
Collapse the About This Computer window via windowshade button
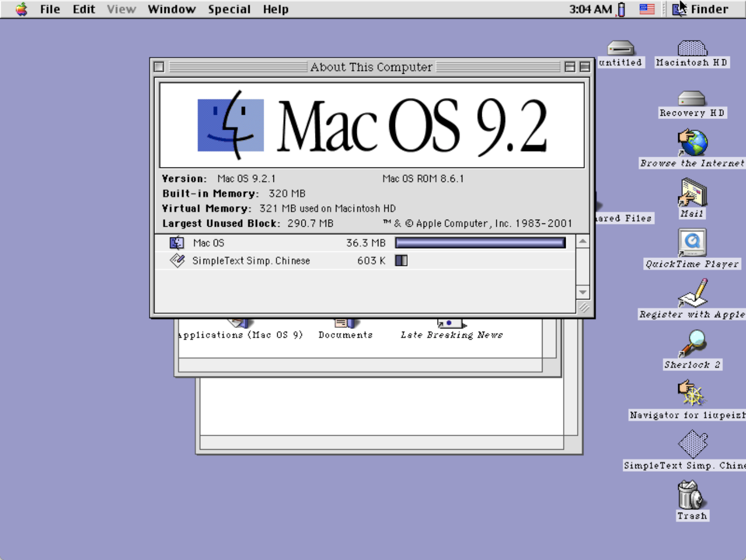[585, 66]
